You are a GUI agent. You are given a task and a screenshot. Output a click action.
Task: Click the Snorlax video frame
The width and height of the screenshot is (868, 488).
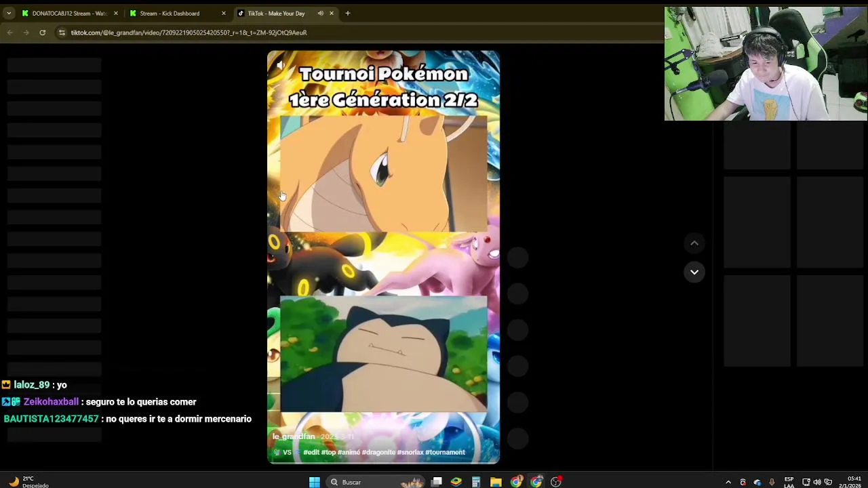pos(383,354)
